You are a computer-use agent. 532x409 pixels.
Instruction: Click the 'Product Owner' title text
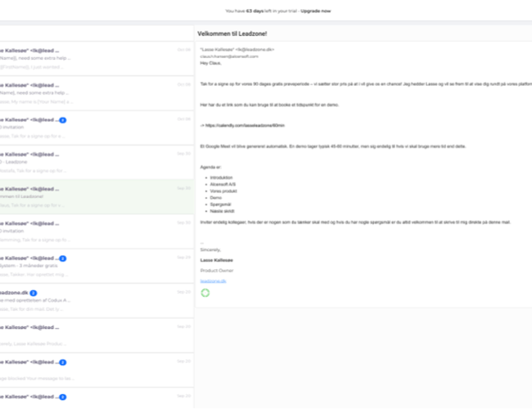coord(217,270)
